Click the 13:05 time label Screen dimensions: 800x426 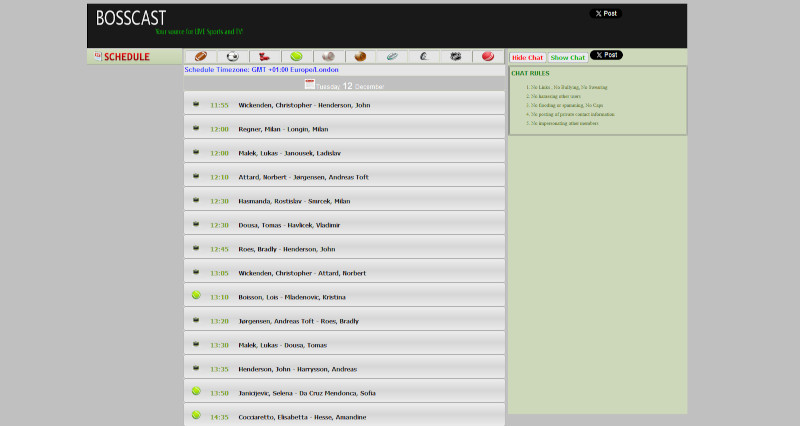pyautogui.click(x=219, y=273)
